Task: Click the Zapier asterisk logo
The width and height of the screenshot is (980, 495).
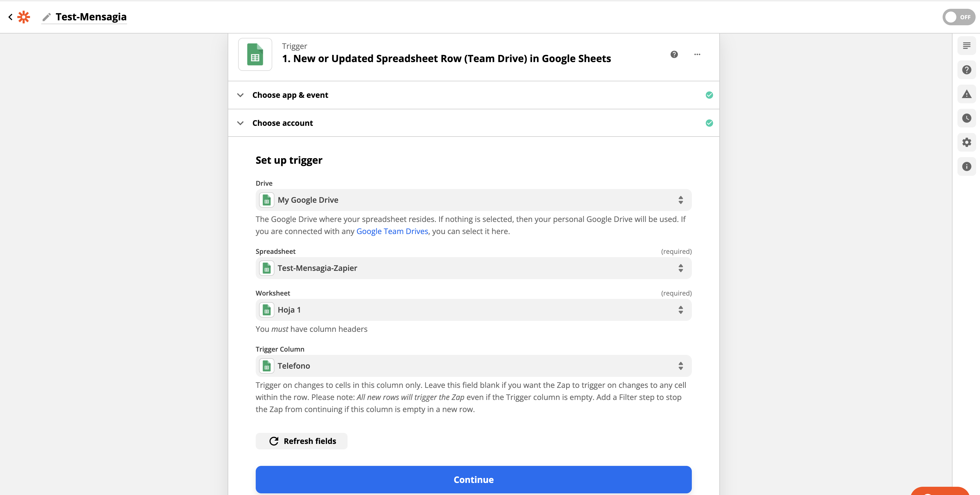Action: pyautogui.click(x=24, y=17)
